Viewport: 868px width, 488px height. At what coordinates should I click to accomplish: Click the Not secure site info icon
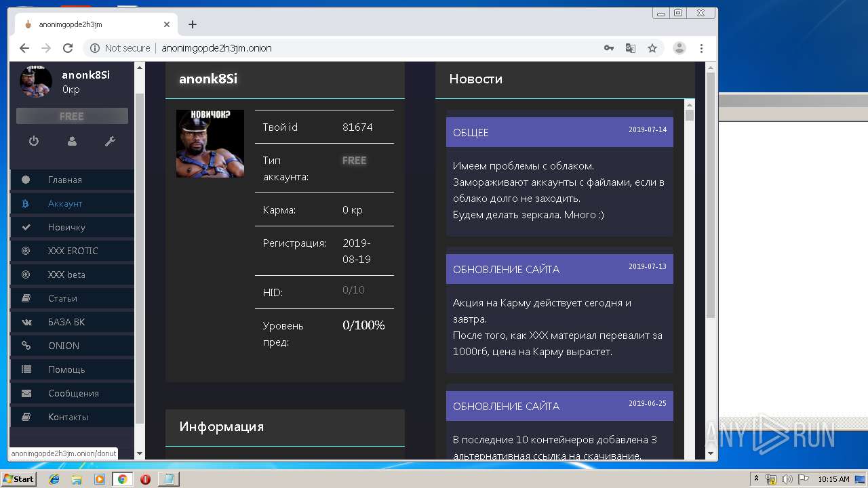pos(94,48)
